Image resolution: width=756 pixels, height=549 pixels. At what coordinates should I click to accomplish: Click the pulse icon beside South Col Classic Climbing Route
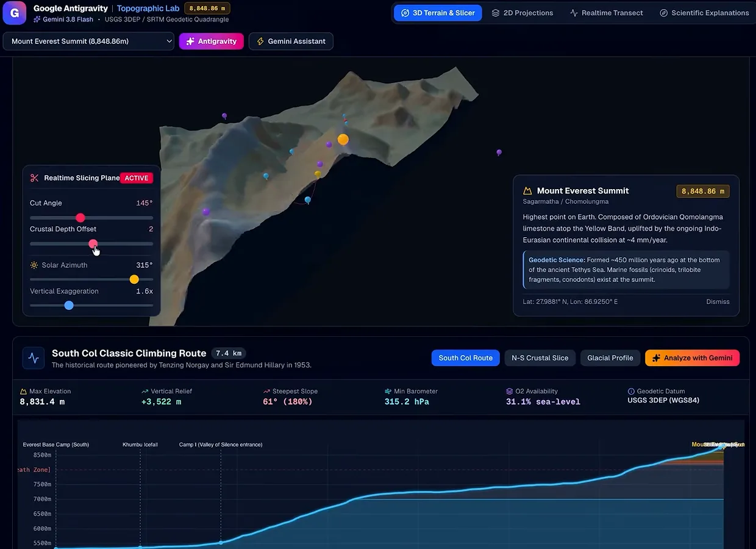click(34, 358)
